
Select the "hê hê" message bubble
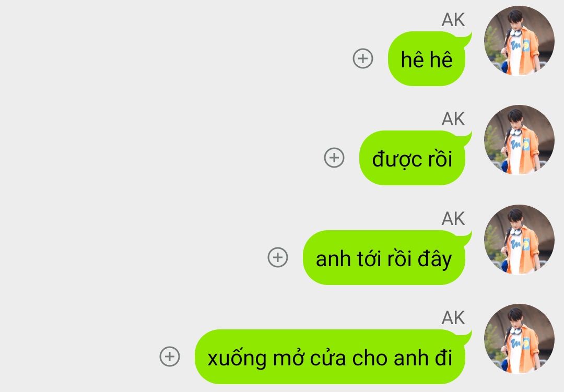pyautogui.click(x=427, y=59)
